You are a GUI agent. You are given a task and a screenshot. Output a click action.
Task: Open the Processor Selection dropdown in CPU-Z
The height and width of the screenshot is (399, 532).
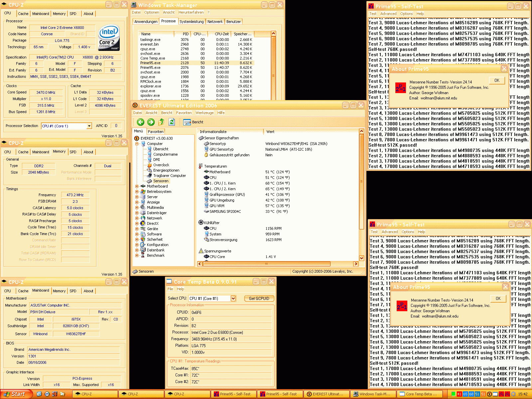click(x=89, y=126)
